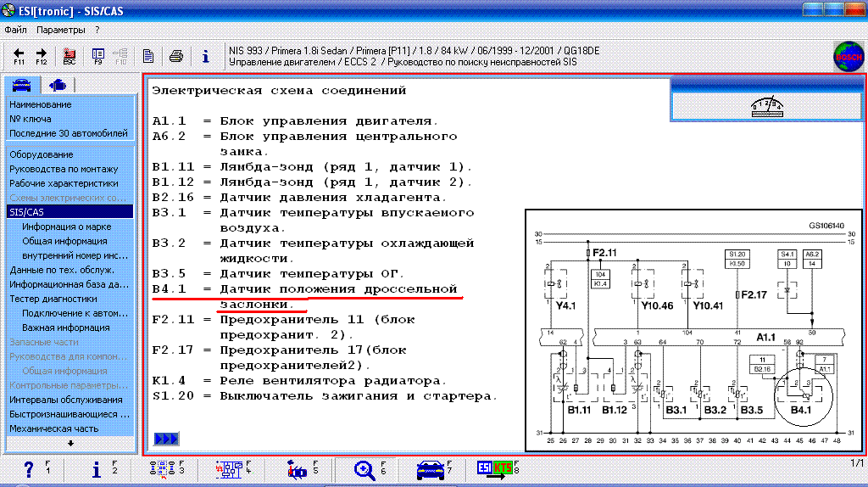Print using the printer icon
The image size is (868, 487).
tap(176, 56)
